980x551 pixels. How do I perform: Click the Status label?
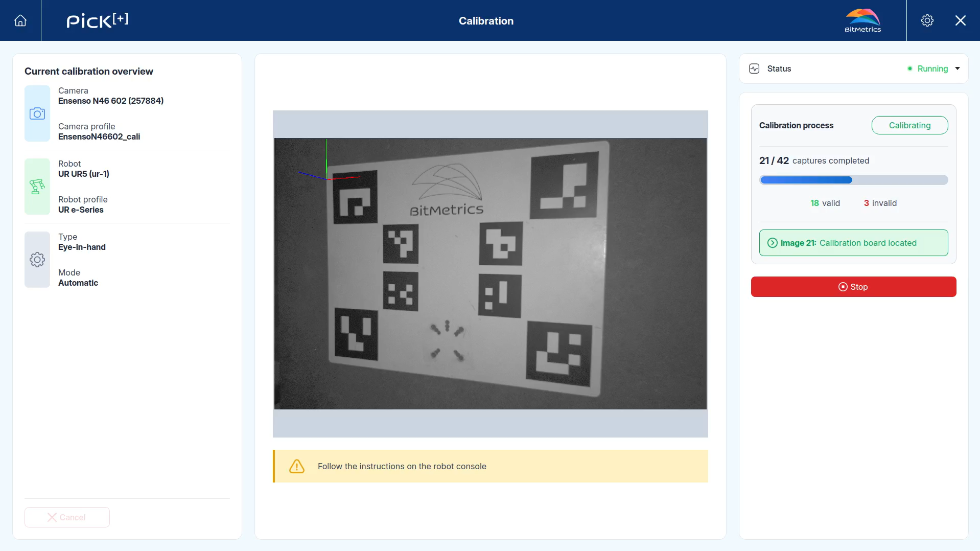click(779, 68)
